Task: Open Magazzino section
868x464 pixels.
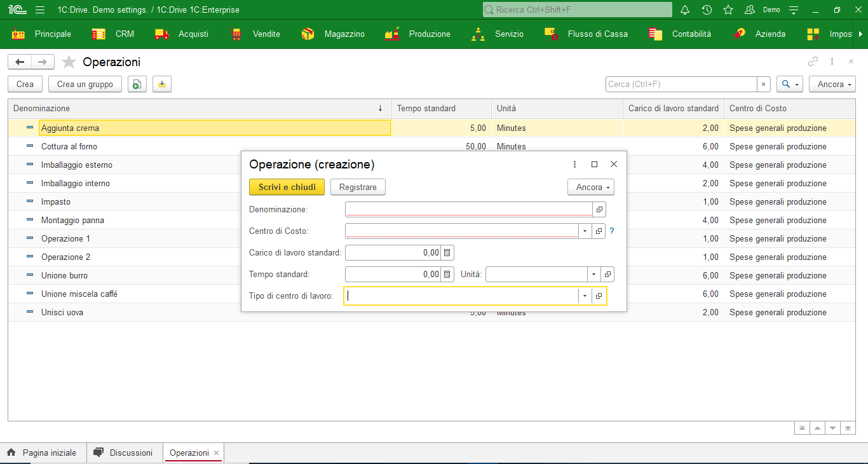Action: (334, 34)
